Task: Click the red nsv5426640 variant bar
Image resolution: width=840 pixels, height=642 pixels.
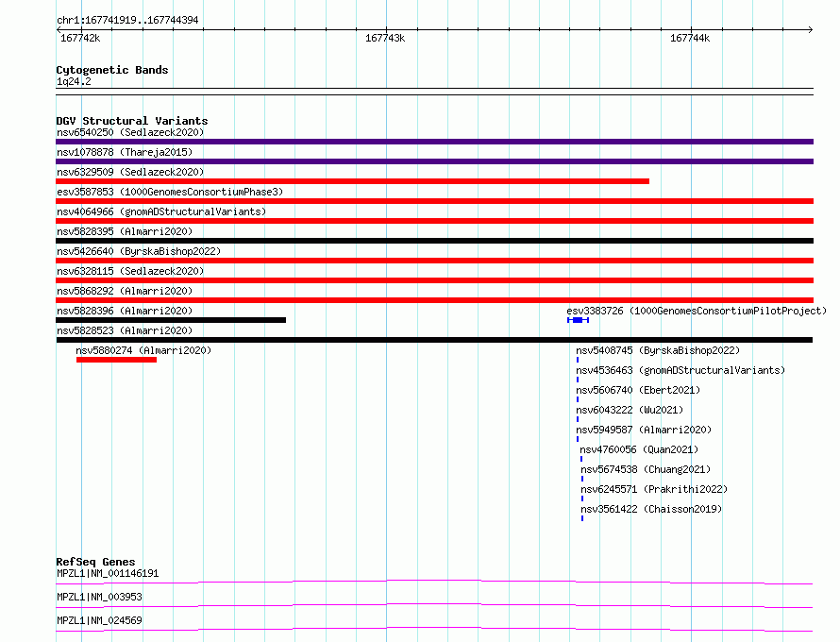Action: [434, 261]
